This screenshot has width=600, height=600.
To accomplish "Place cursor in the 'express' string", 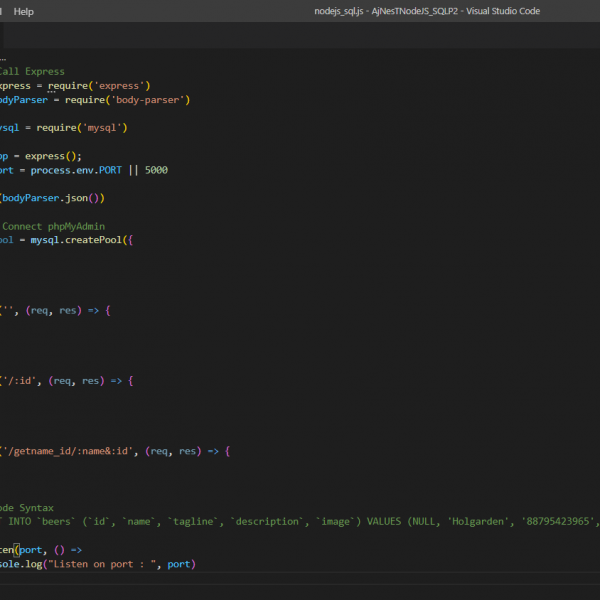I will (122, 86).
